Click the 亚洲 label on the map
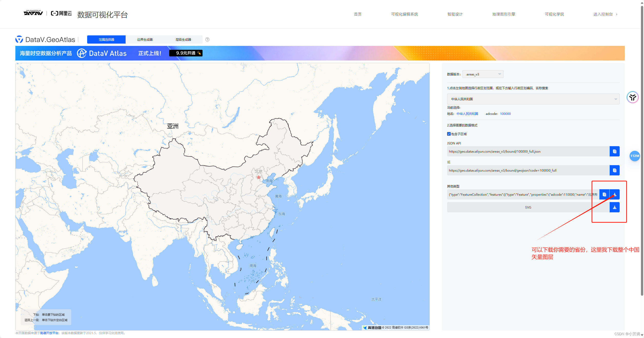This screenshot has height=338, width=644. (173, 126)
